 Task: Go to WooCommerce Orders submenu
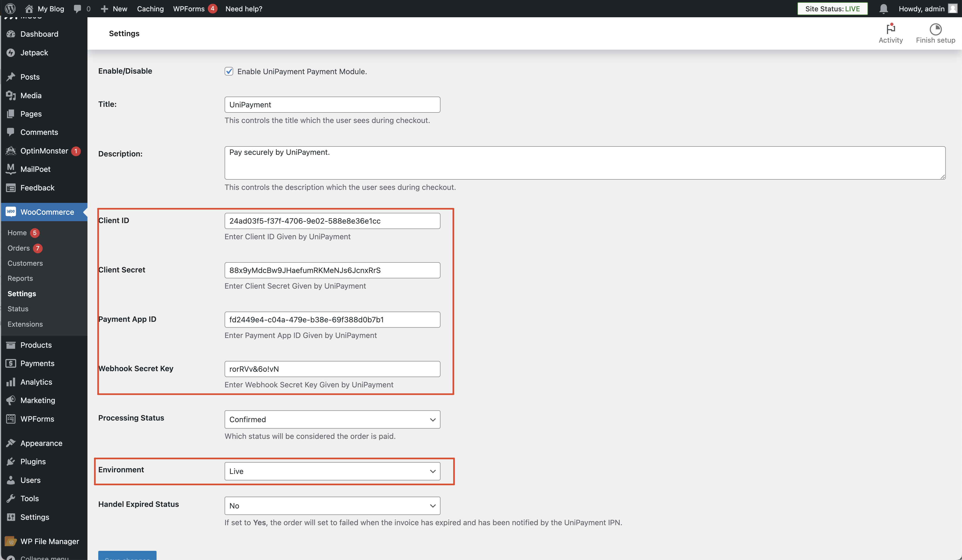click(x=19, y=248)
